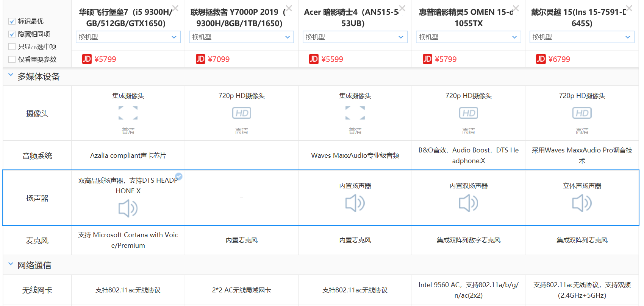Select the 麦克风 row label
This screenshot has height=306, width=644.
click(x=37, y=241)
